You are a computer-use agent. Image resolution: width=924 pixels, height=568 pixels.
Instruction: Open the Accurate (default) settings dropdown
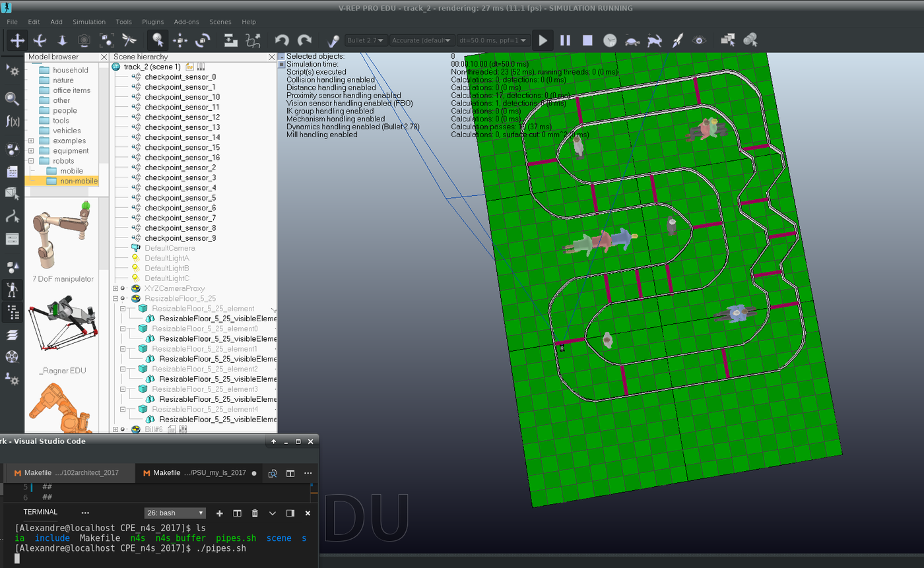click(x=422, y=40)
